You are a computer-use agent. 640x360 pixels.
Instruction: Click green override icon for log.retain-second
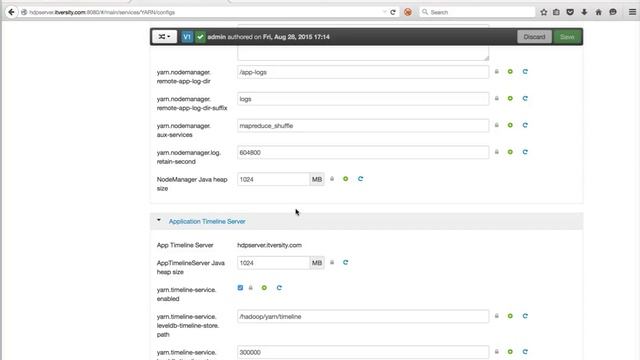click(x=510, y=152)
